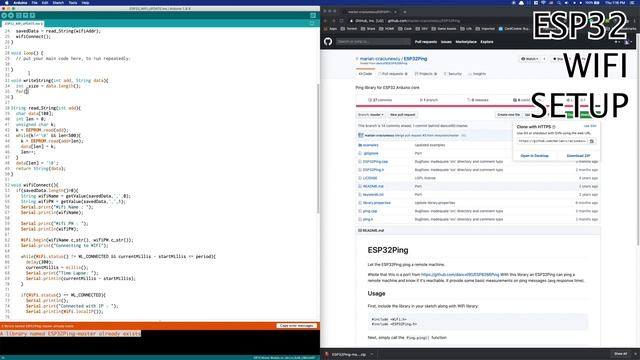Open GitHub Issues in top navigation
Viewport: 640px width, 360px height.
pos(446,42)
